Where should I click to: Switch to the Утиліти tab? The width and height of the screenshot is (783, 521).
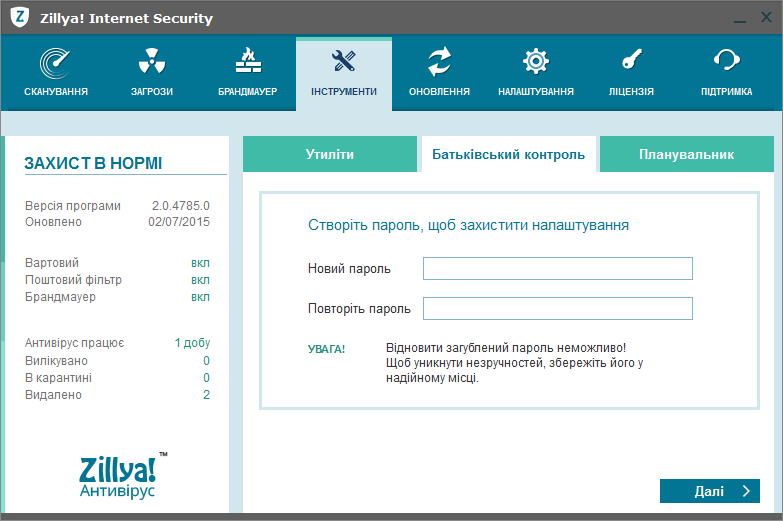pyautogui.click(x=330, y=154)
